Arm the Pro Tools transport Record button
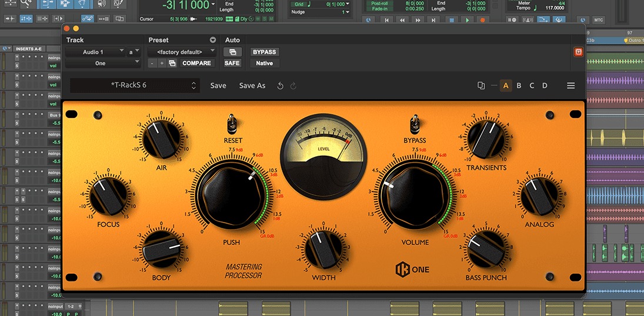This screenshot has width=644, height=316. [483, 19]
